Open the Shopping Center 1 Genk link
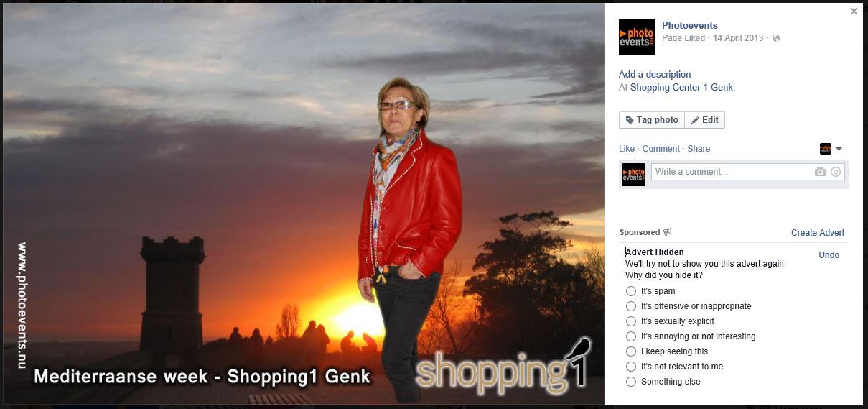This screenshot has width=868, height=409. point(682,88)
